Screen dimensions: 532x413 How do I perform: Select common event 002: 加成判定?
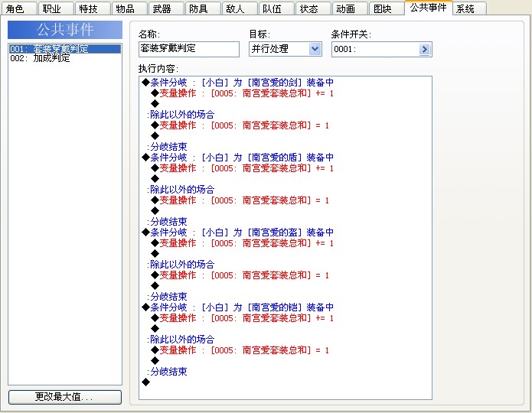[65, 58]
